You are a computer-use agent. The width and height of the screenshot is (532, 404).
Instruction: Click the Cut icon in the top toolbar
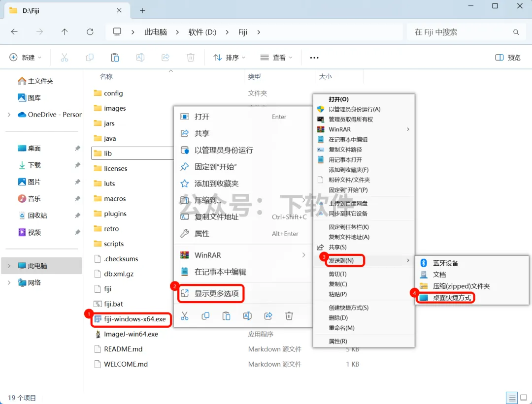[64, 58]
